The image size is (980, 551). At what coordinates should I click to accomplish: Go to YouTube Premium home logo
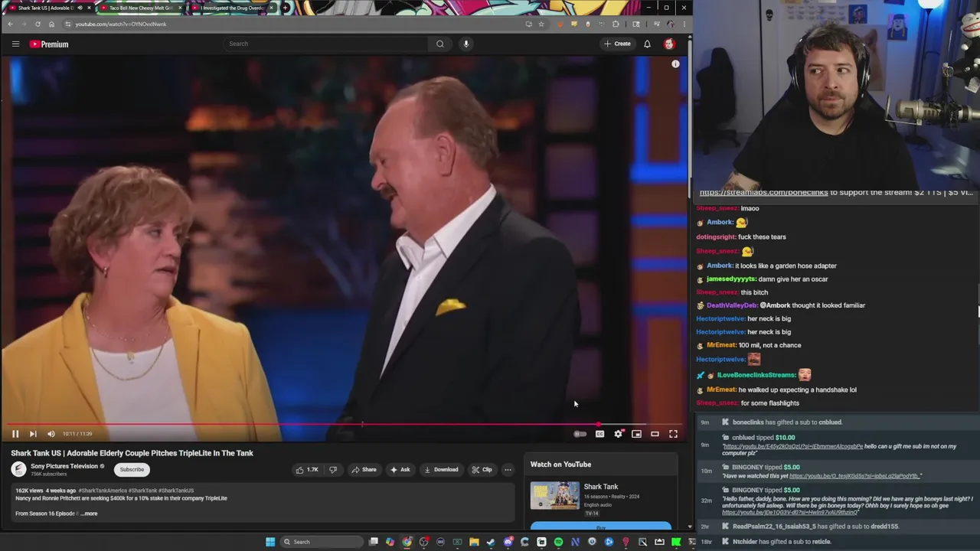coord(49,44)
